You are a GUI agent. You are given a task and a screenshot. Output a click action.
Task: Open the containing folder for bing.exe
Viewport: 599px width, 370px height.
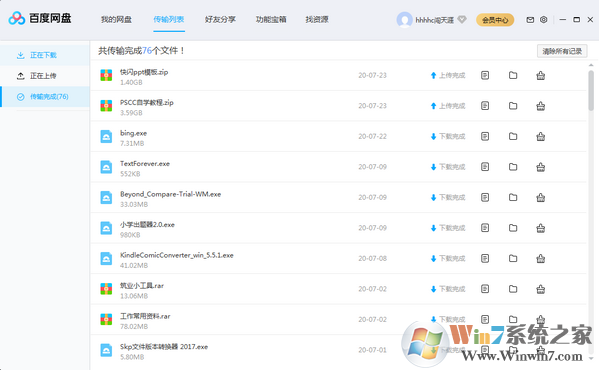[513, 136]
